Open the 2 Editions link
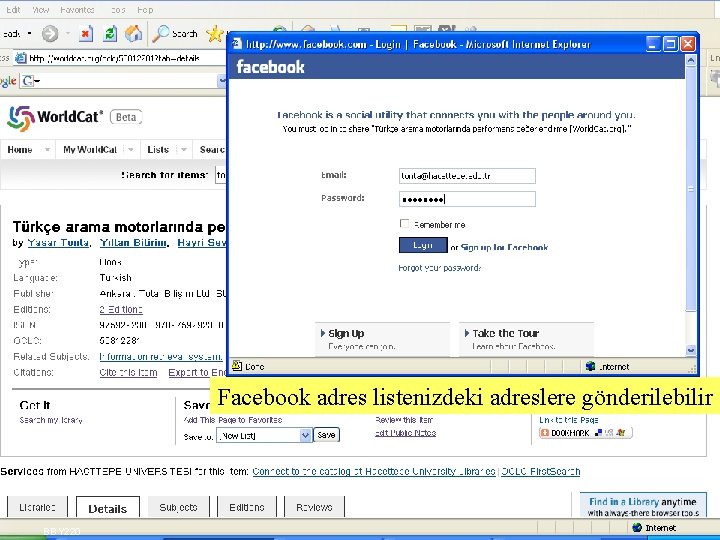The image size is (720, 540). click(x=121, y=309)
